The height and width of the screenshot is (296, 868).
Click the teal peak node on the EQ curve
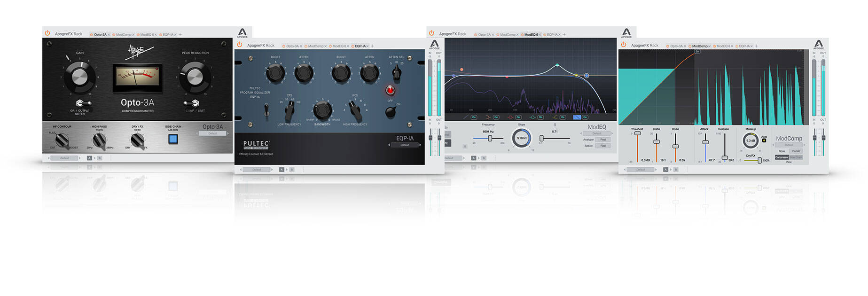pyautogui.click(x=557, y=65)
